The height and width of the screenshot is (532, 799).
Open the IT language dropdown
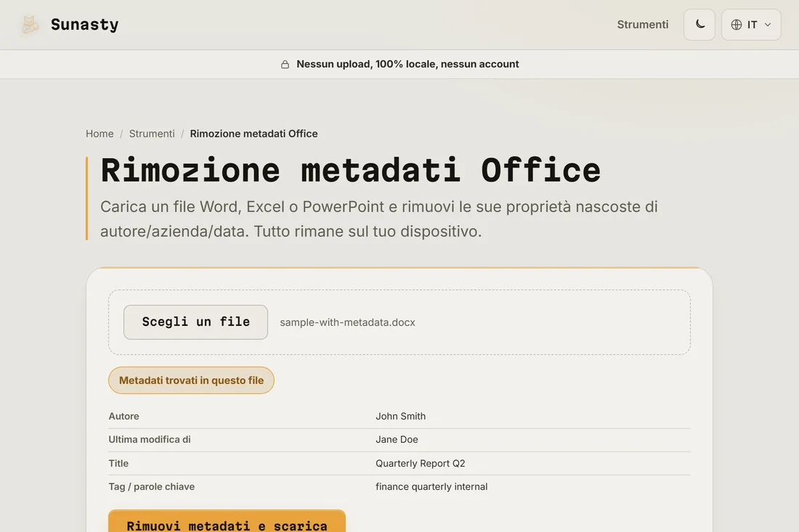pos(751,25)
